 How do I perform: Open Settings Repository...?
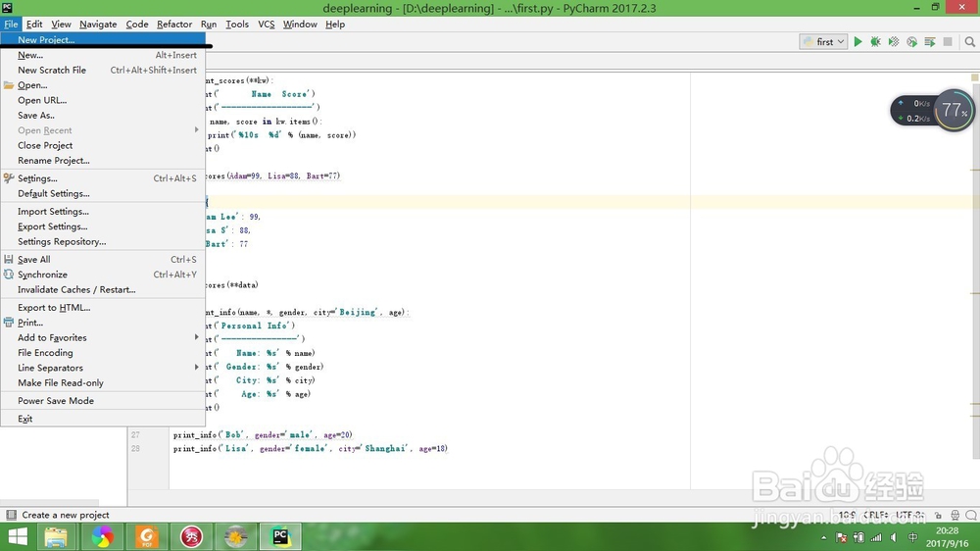(103, 241)
